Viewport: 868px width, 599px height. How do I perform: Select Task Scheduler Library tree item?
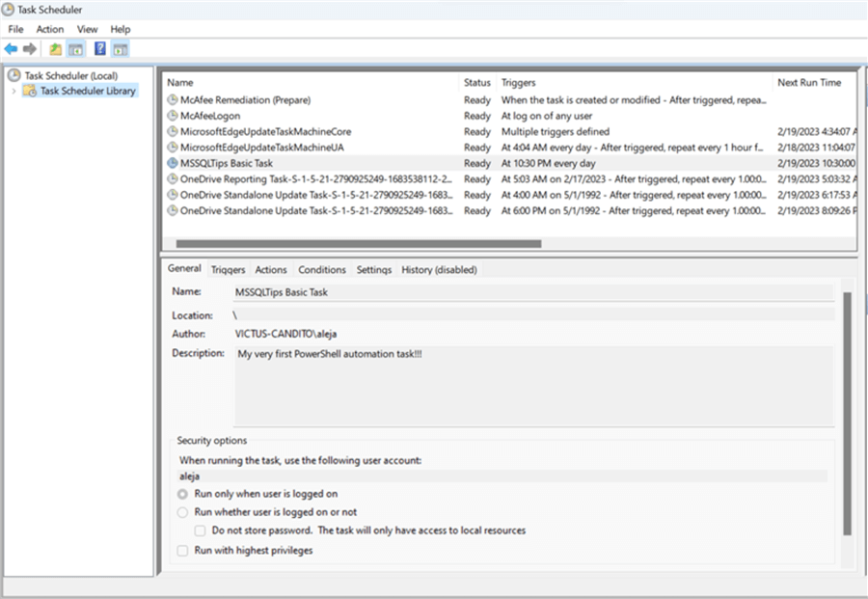point(88,91)
